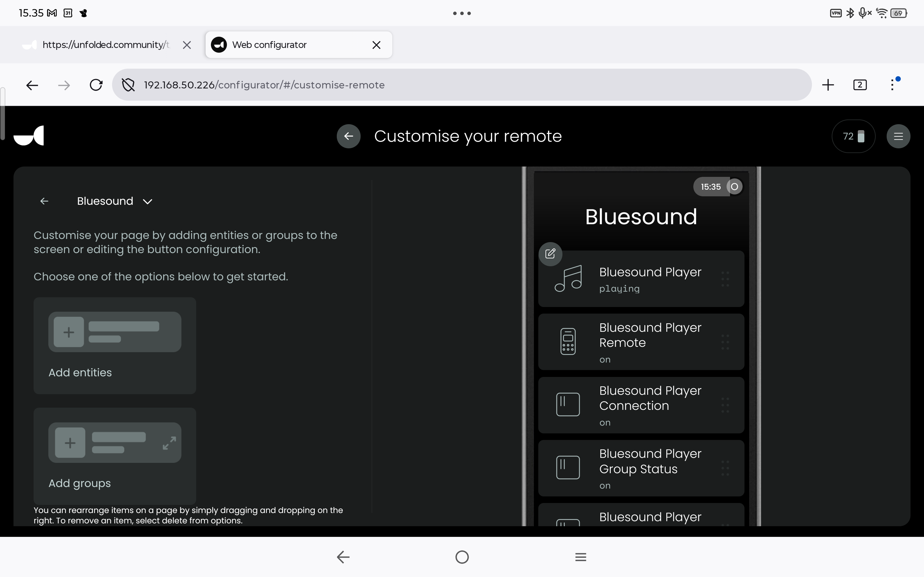Click the edit pencil icon on remote preview
This screenshot has height=577, width=924.
click(550, 254)
